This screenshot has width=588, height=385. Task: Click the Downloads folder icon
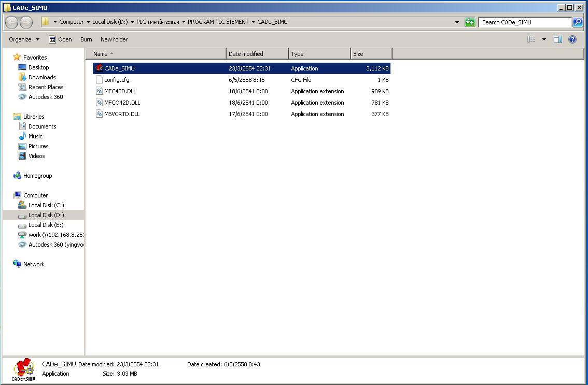pyautogui.click(x=22, y=77)
